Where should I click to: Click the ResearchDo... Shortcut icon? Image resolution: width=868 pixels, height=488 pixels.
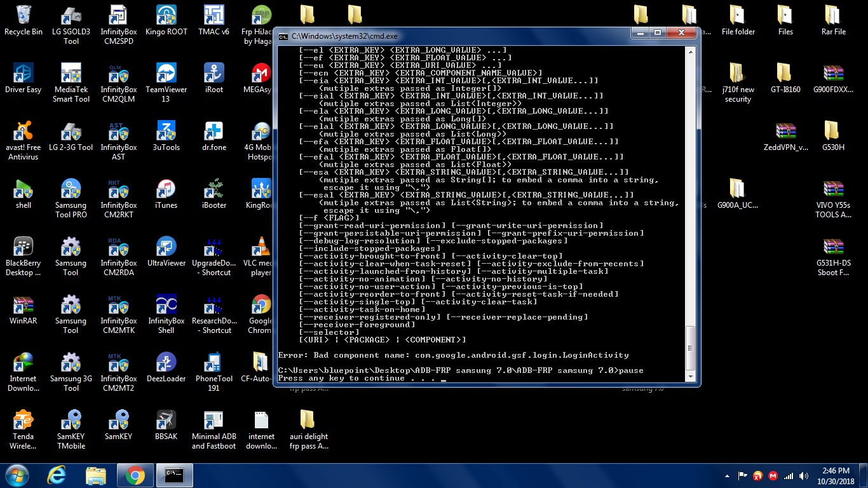coord(214,314)
